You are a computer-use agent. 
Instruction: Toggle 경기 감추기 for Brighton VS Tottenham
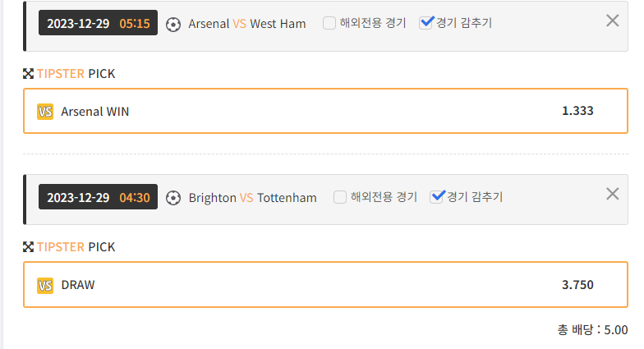[437, 197]
